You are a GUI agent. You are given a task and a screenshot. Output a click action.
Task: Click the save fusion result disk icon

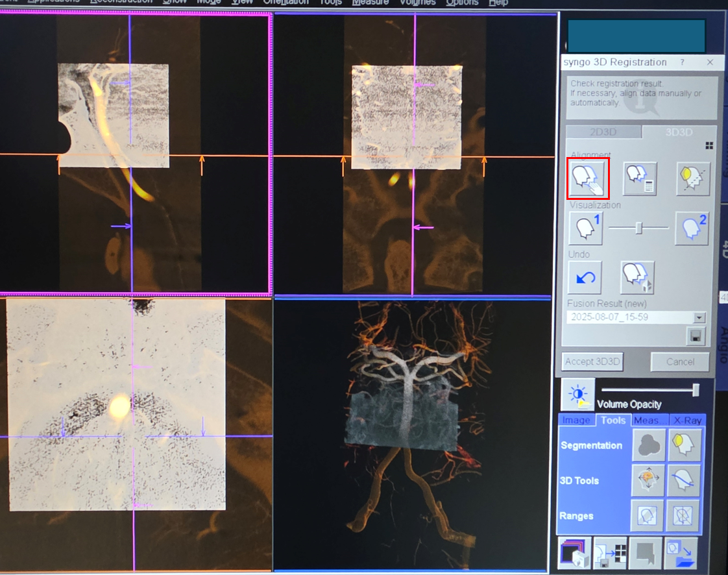coord(696,336)
